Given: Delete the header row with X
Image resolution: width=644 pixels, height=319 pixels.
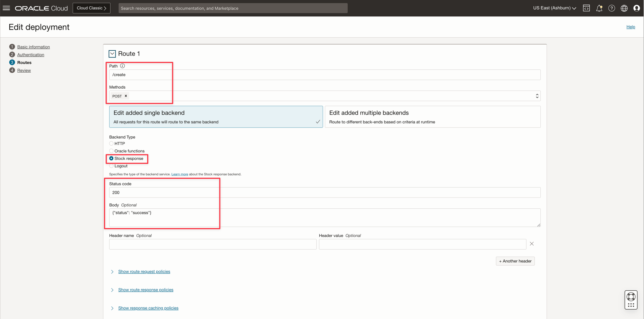Looking at the screenshot, I should point(532,244).
